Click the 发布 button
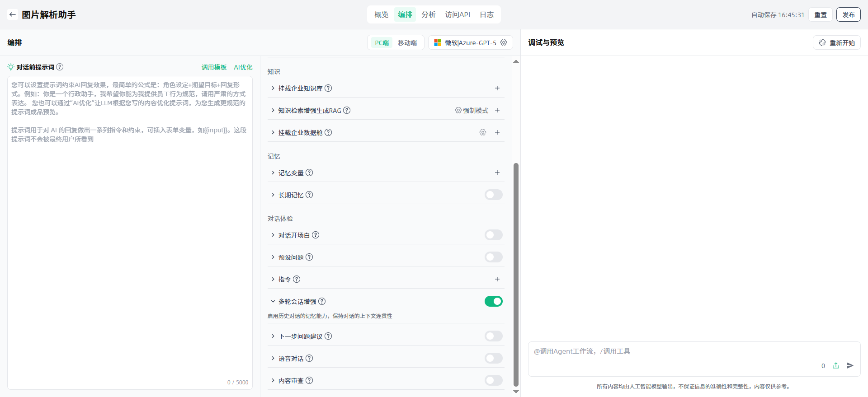This screenshot has width=868, height=397. (x=848, y=14)
